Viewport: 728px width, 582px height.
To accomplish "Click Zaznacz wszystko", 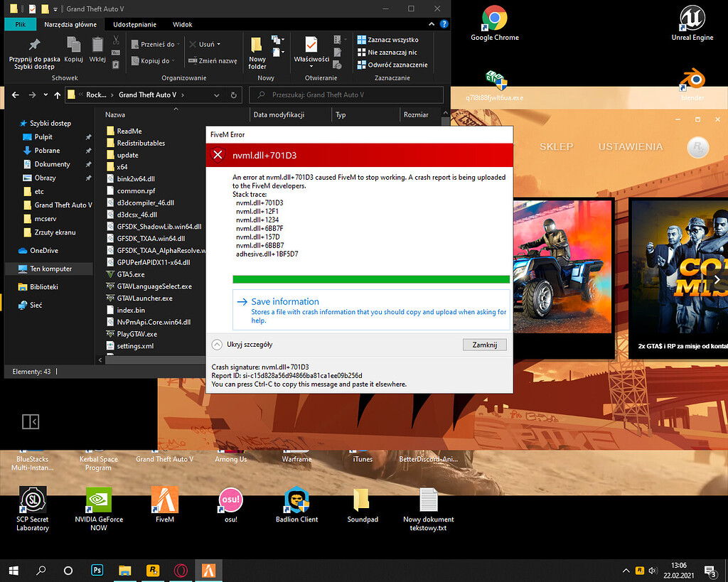I will 387,40.
